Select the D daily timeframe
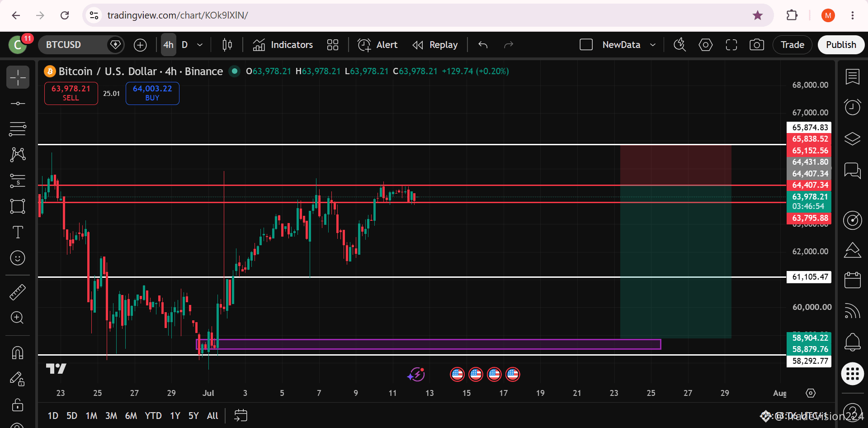Screen dimensions: 868x428 (x=184, y=45)
